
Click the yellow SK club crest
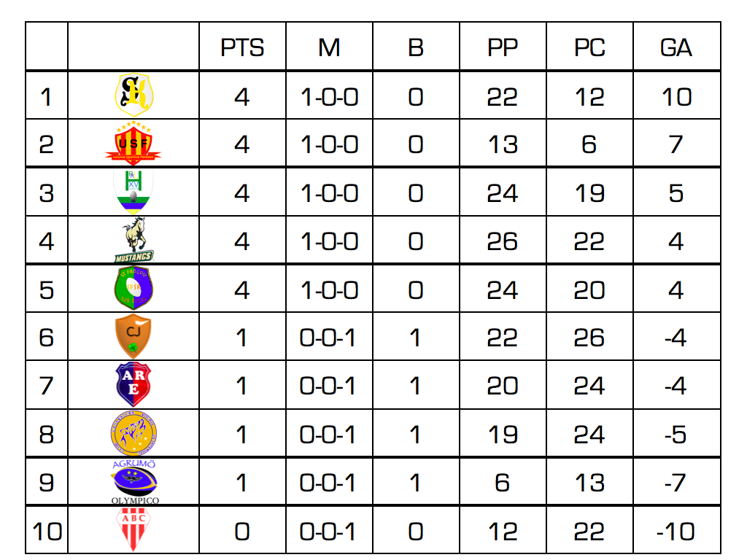[134, 95]
